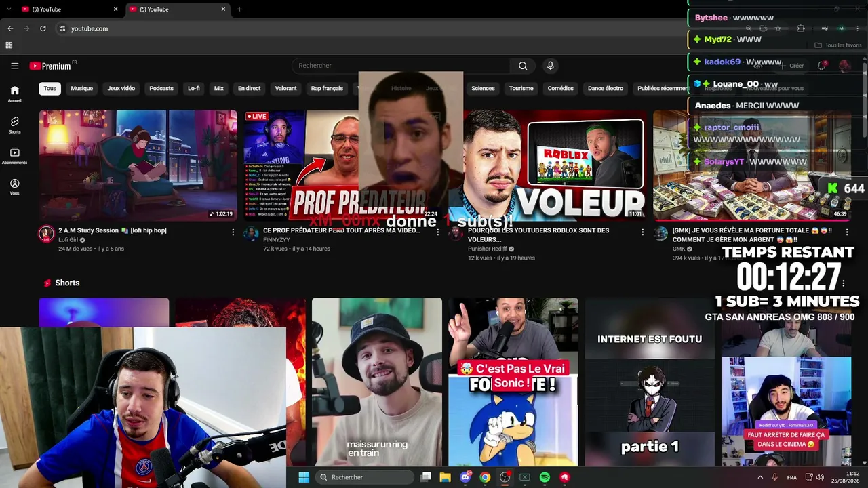Open Lofi Girl channel avatar

click(46, 234)
